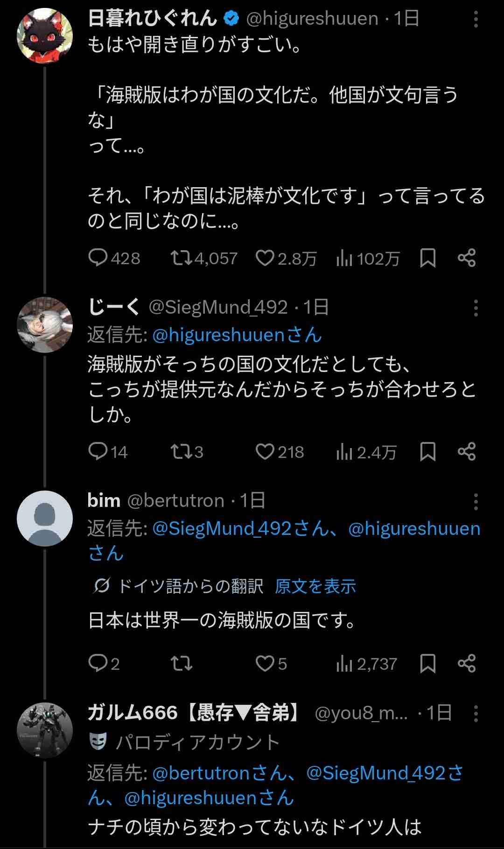Open 日暮れひぐれん black cat avatar
Image resolution: width=504 pixels, height=849 pixels.
tap(45, 35)
